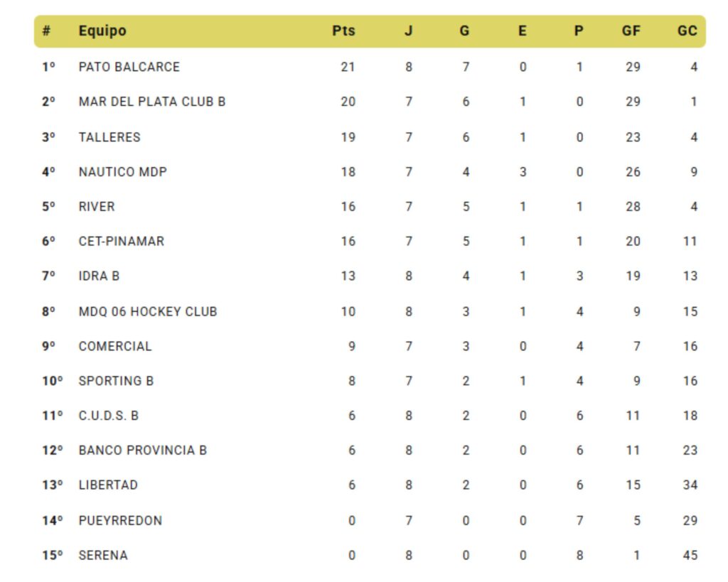This screenshot has height=582, width=728.
Task: Click the LIBERTAD team name
Action: [108, 485]
